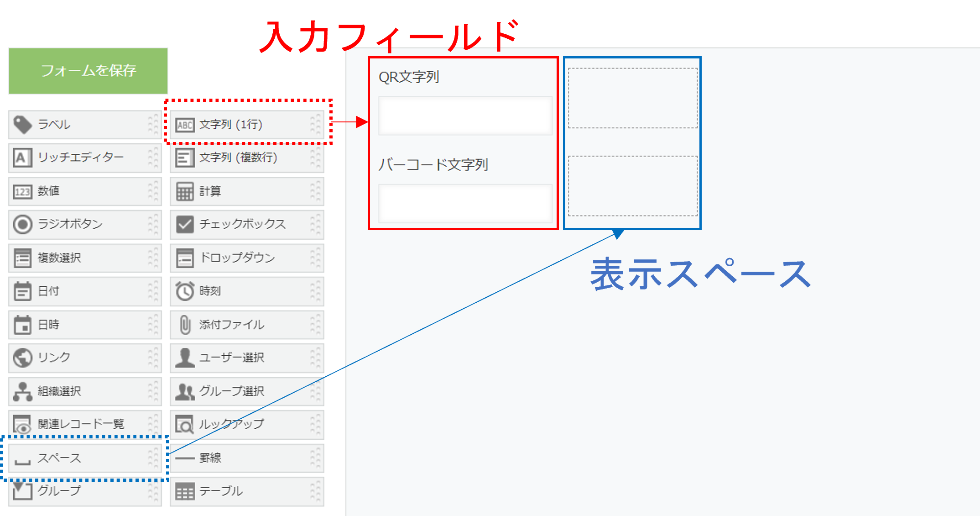Click the ルックアップ field item
This screenshot has width=980, height=516.
[x=246, y=425]
